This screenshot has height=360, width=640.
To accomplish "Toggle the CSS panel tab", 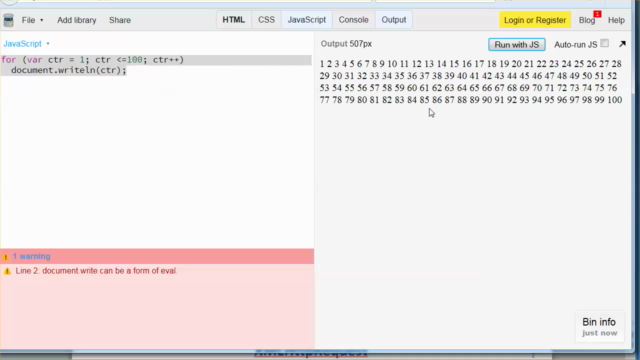I will point(266,20).
